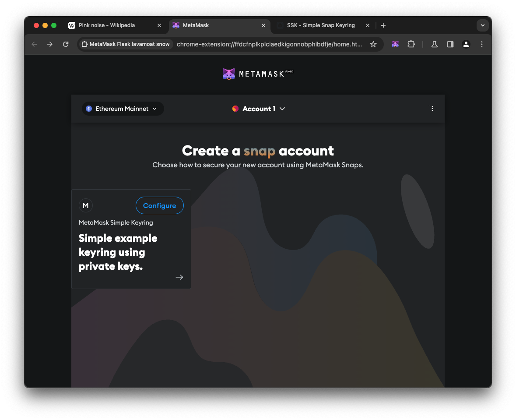The width and height of the screenshot is (516, 420).
Task: Switch to the SSK Simple Snap Keyring tab
Action: [x=321, y=25]
